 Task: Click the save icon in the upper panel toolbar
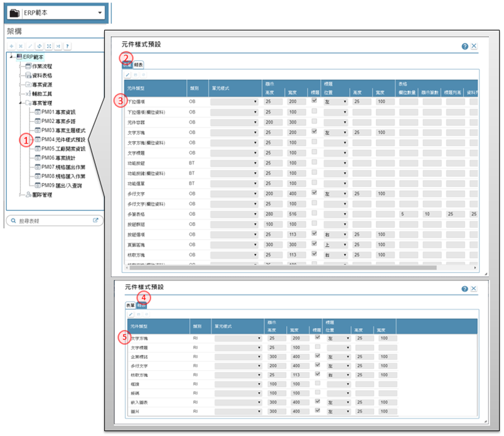(136, 75)
